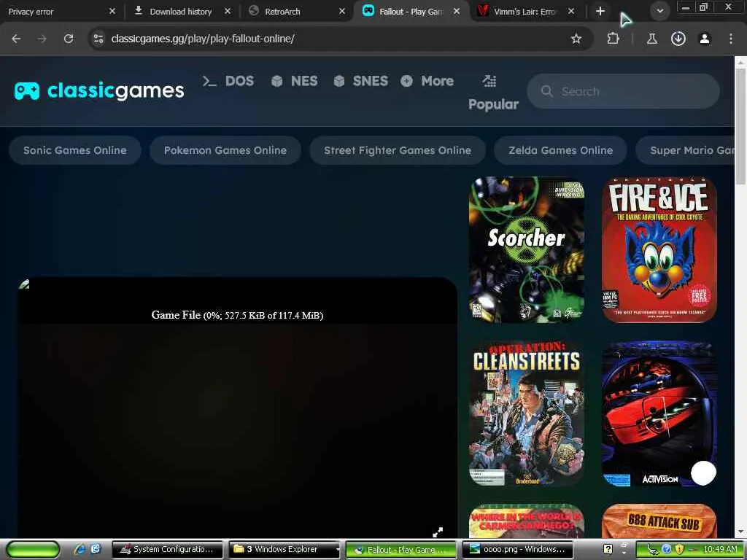Open the NES games menu
The height and width of the screenshot is (560, 747).
[295, 81]
